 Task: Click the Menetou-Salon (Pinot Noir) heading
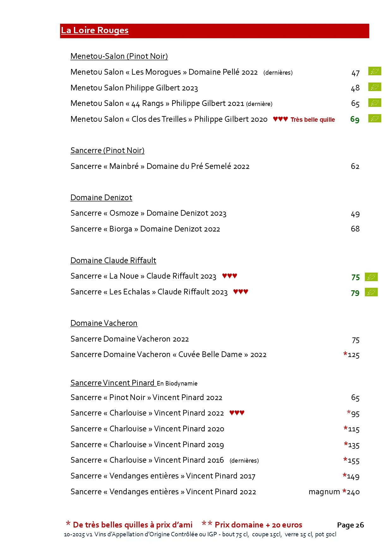click(x=119, y=56)
